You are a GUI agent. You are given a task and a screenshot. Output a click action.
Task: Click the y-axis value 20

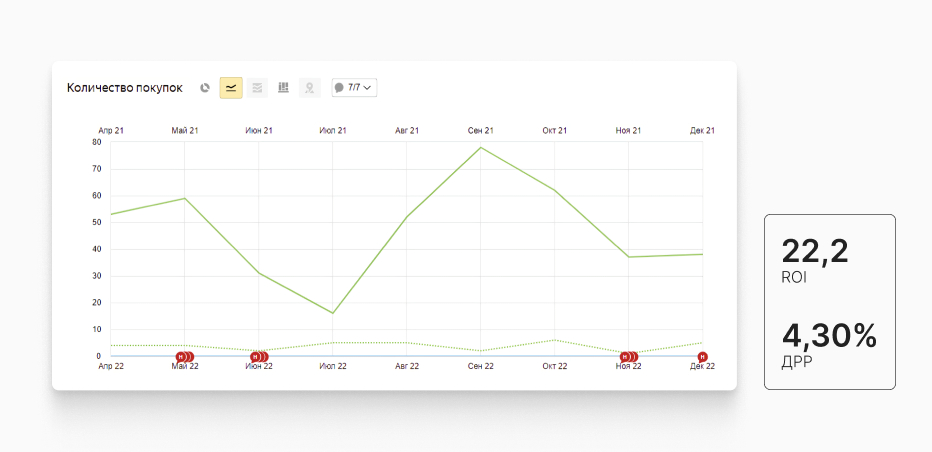point(97,303)
